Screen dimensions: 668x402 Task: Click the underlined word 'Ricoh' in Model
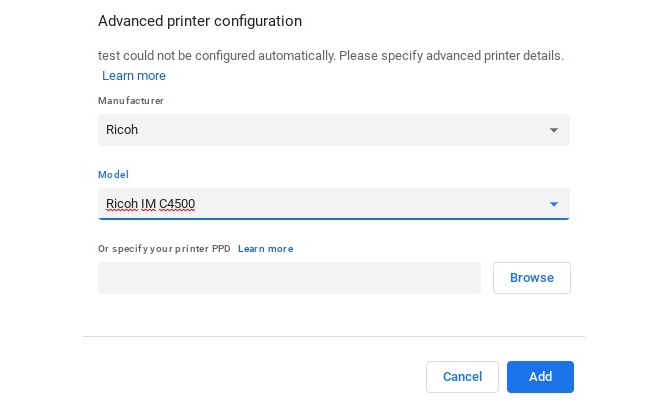pos(122,204)
